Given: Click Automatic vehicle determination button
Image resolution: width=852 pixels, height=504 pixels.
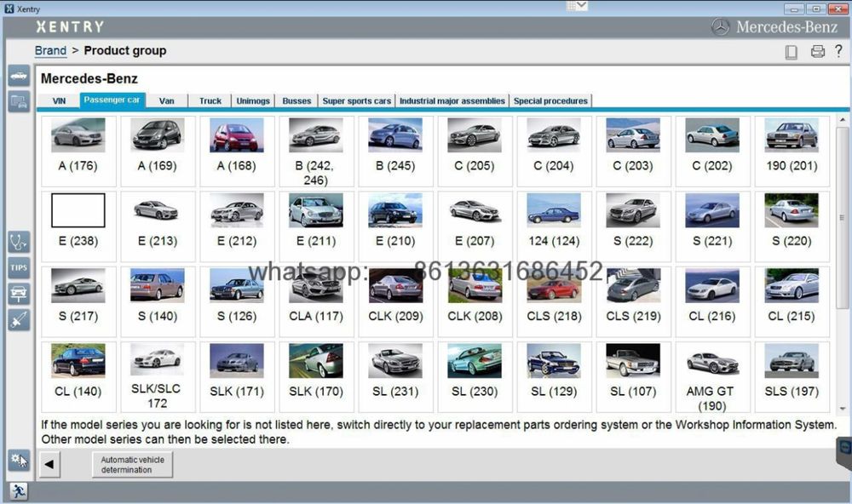Looking at the screenshot, I should (132, 464).
